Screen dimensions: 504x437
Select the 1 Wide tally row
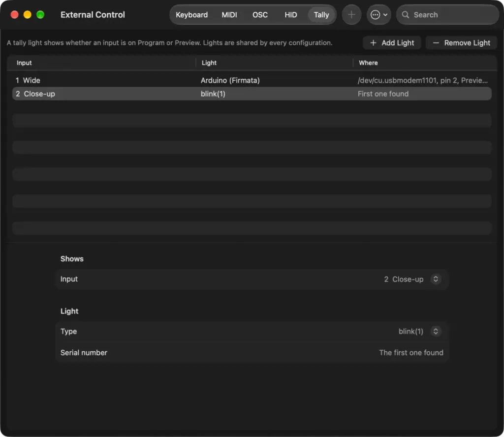pos(252,80)
